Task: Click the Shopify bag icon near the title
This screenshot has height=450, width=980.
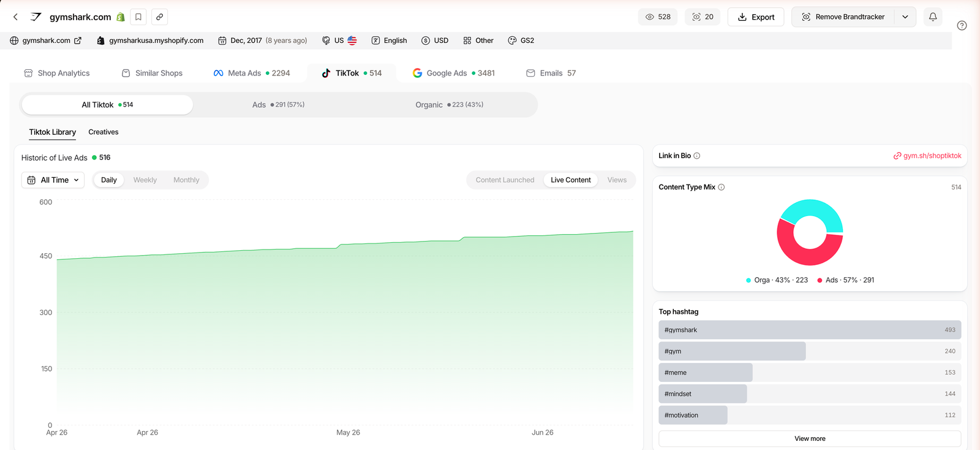Action: pyautogui.click(x=121, y=17)
